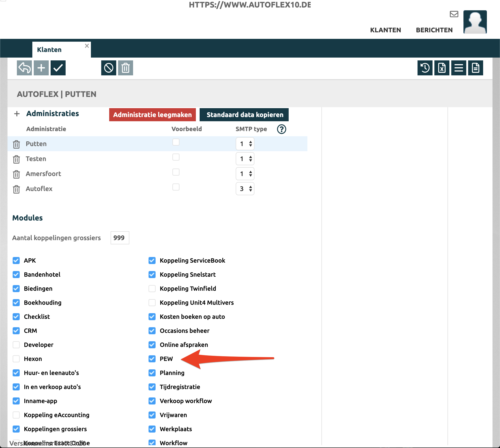This screenshot has width=500, height=448.
Task: Open the history clock icon
Action: coord(425,68)
